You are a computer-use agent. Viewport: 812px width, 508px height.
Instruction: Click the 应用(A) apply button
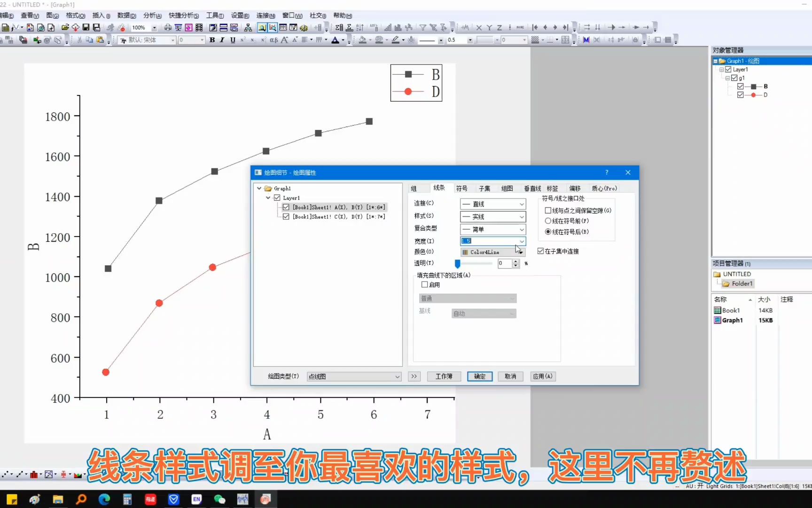point(542,376)
